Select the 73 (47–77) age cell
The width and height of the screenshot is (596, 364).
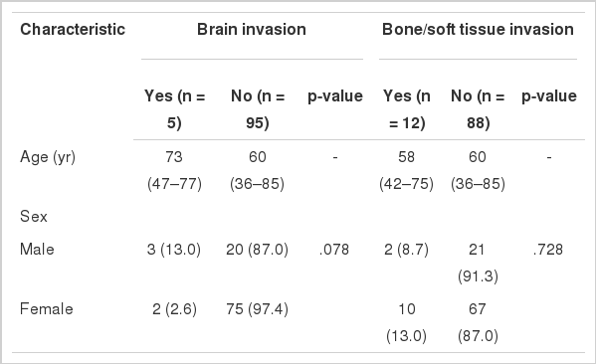[174, 170]
